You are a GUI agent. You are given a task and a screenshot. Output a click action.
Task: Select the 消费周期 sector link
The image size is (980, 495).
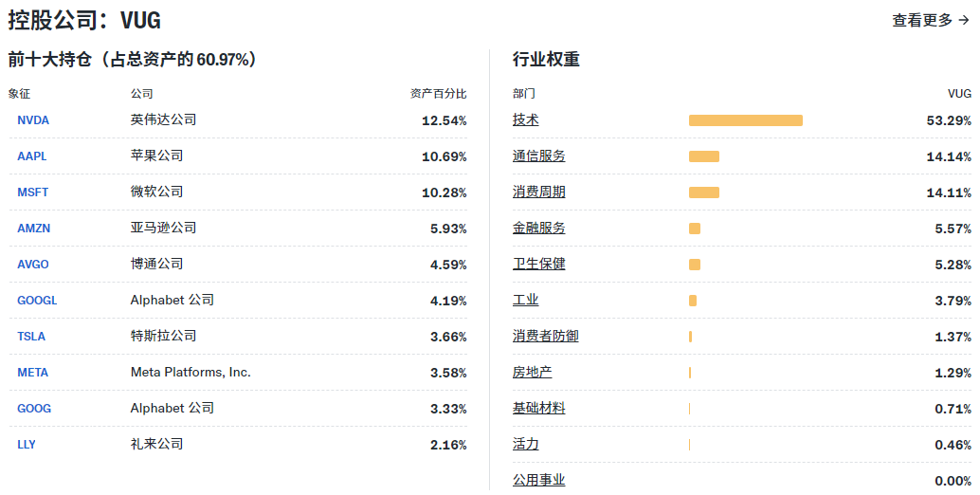pos(539,192)
